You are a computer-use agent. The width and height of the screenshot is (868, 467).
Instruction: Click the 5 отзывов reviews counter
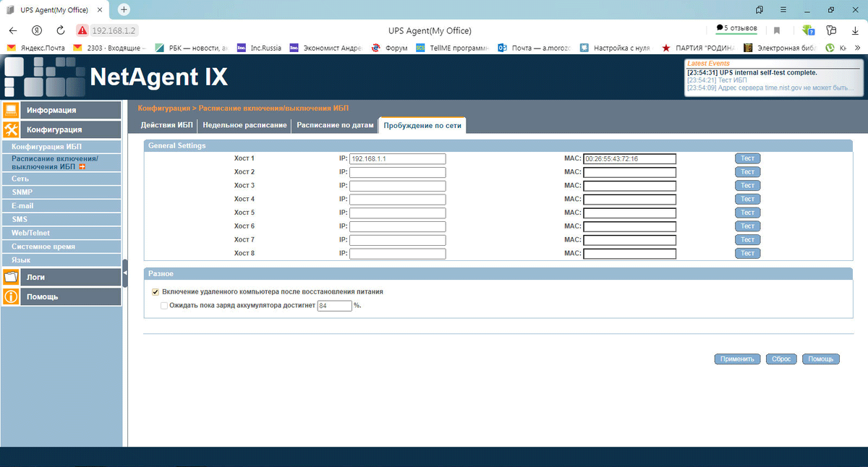click(x=737, y=27)
